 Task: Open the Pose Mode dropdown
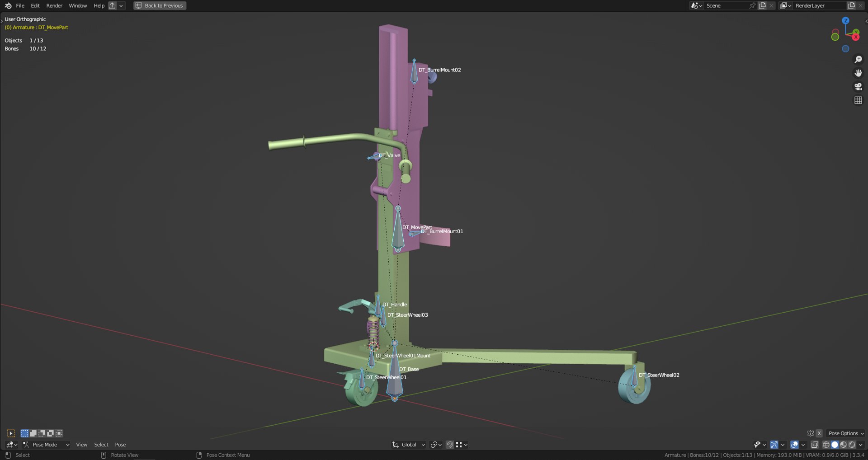(46, 445)
